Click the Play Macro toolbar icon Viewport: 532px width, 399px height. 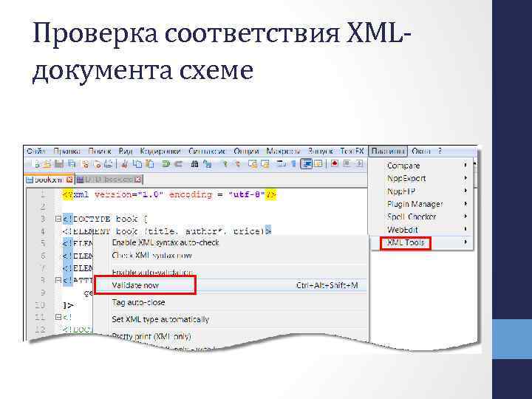pyautogui.click(x=359, y=164)
